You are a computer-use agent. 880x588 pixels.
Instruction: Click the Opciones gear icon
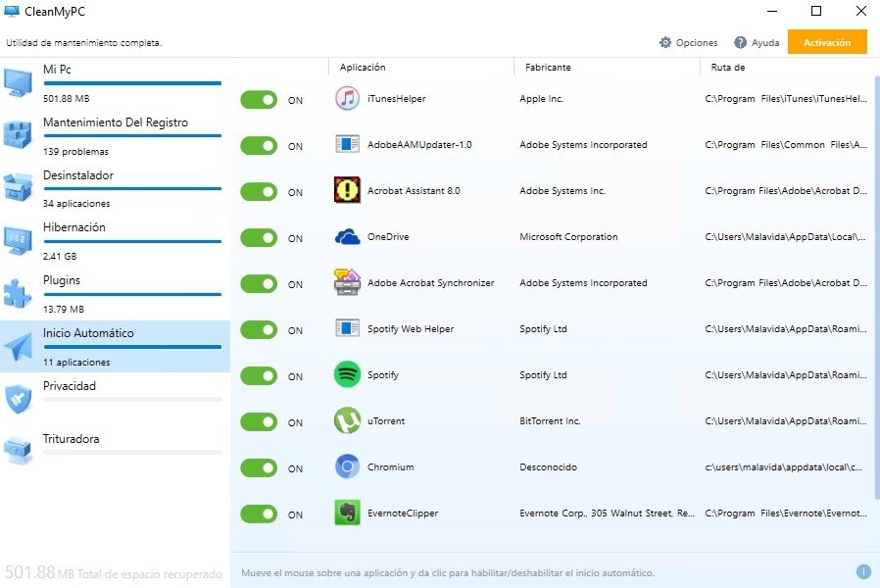click(665, 43)
